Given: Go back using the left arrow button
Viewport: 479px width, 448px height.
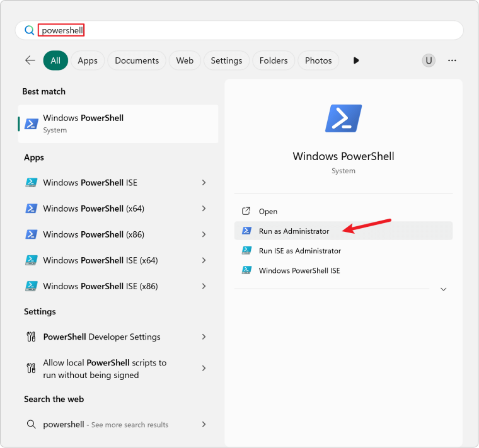Looking at the screenshot, I should [x=30, y=60].
